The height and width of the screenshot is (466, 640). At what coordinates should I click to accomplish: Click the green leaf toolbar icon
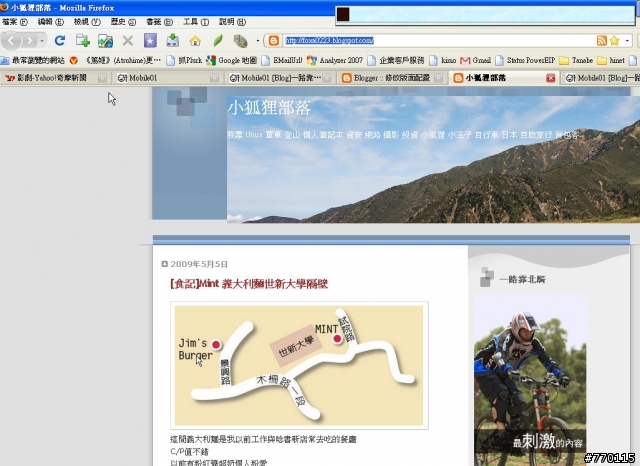coord(218,40)
